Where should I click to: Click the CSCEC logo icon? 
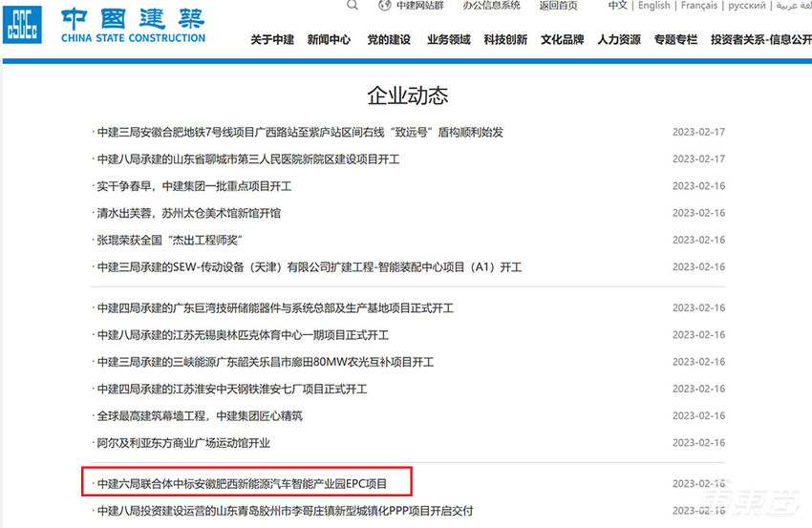coord(22,24)
